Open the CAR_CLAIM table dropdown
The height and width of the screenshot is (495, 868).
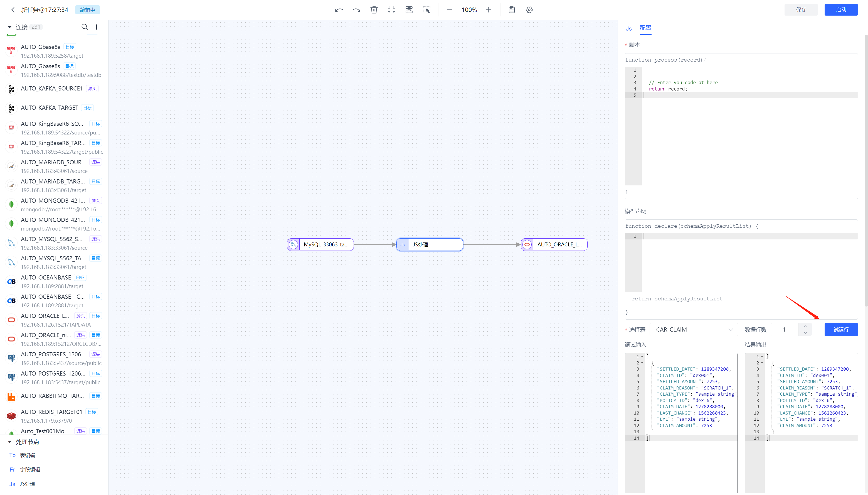coord(693,329)
